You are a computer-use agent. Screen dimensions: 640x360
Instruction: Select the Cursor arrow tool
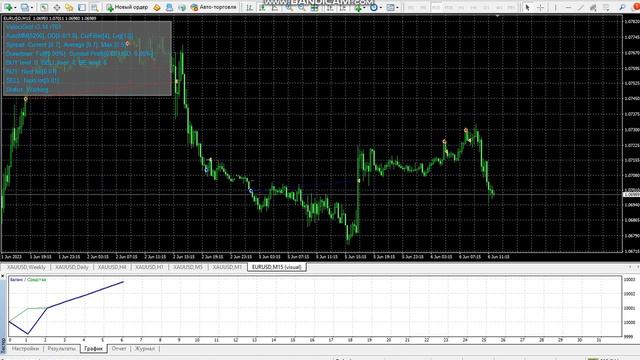528,7
